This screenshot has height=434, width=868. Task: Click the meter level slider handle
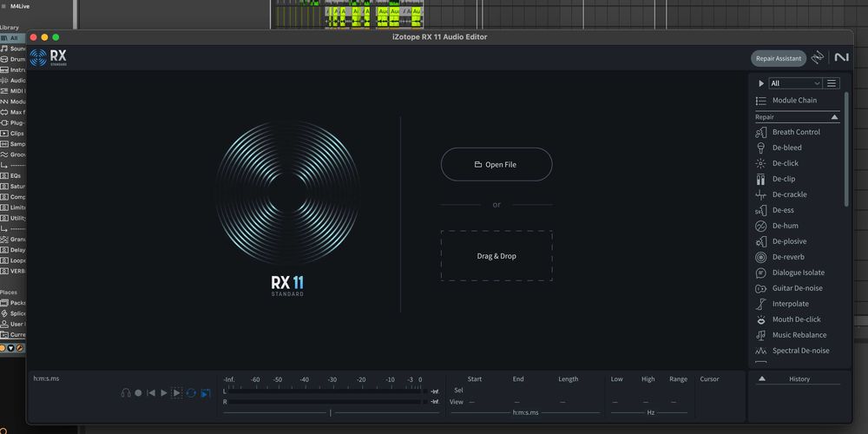pos(331,412)
